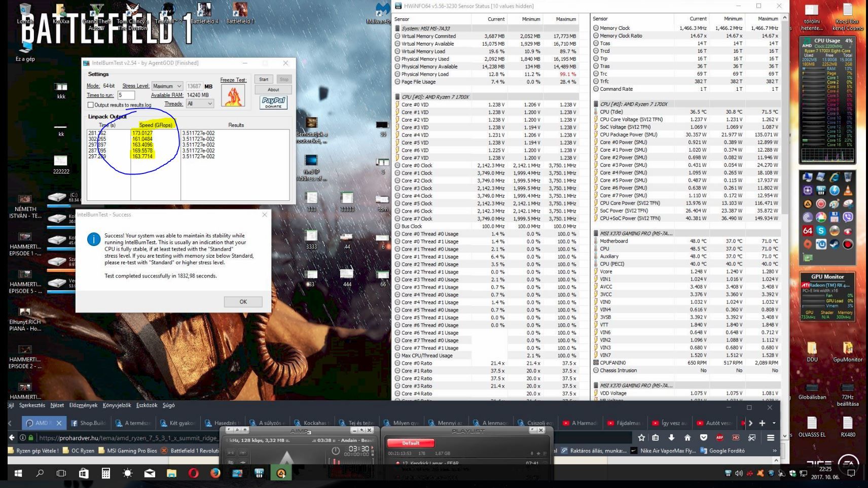The height and width of the screenshot is (488, 868).
Task: Enable Output results to results log
Action: point(90,105)
